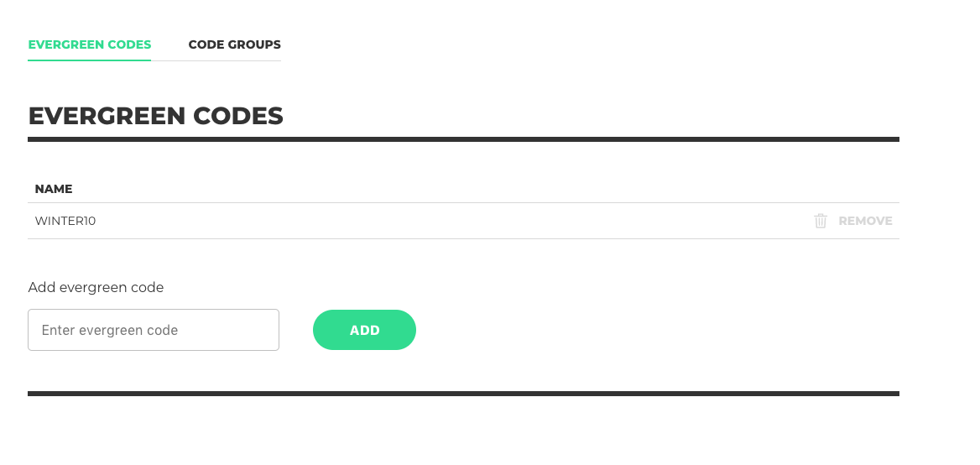Screen dimensions: 980x465
Task: Focus the Enter evergreen code field
Action: [153, 330]
